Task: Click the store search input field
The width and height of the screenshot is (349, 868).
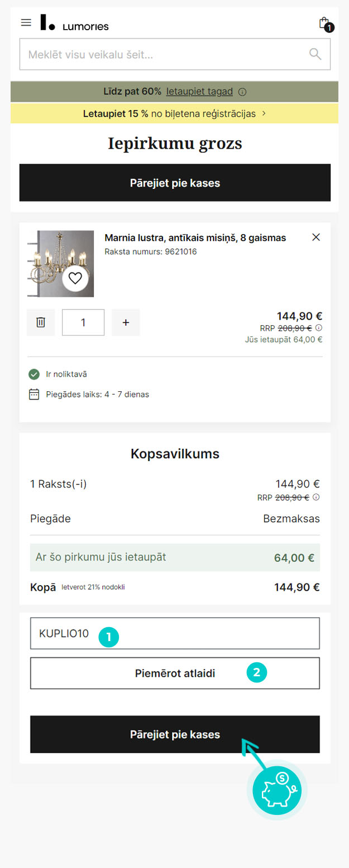Action: pyautogui.click(x=162, y=54)
